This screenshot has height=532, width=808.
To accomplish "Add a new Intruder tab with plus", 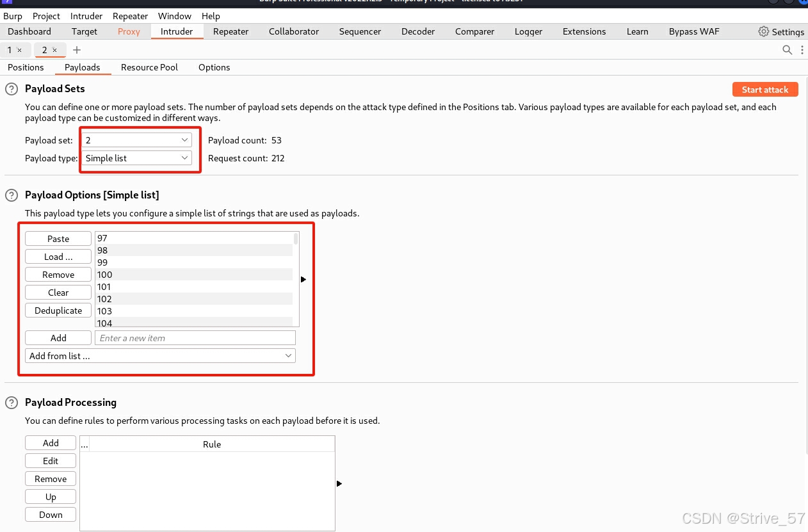I will tap(77, 50).
